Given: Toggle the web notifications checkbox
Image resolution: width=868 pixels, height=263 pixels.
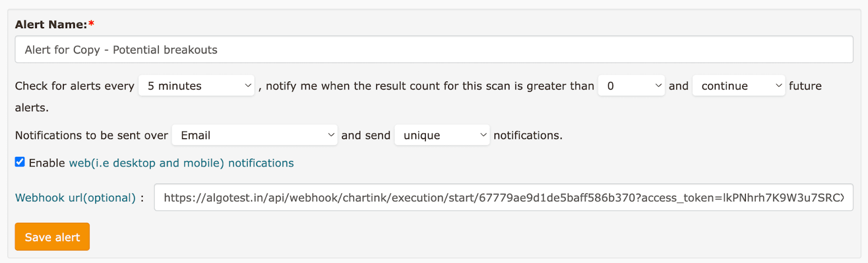Looking at the screenshot, I should pyautogui.click(x=20, y=162).
